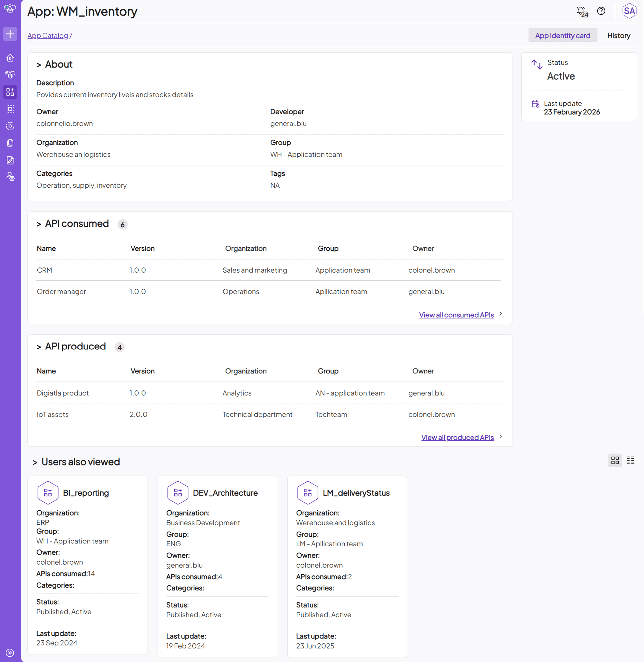
Task: Click the SA user avatar
Action: (629, 11)
